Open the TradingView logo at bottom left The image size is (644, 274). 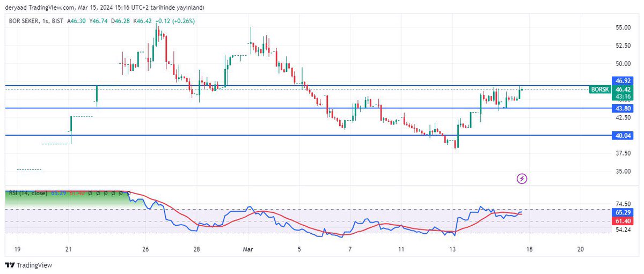coord(28,265)
